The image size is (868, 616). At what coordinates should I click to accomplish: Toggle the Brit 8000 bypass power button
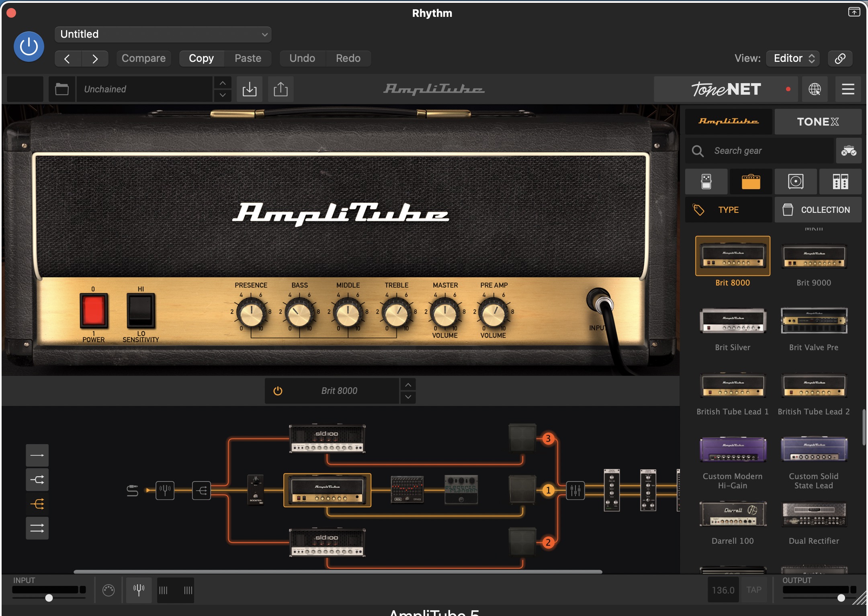(x=278, y=391)
